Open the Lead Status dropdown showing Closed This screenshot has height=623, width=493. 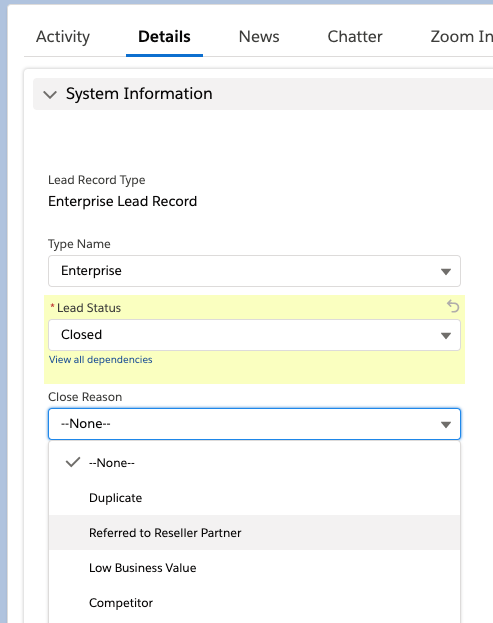tap(254, 335)
